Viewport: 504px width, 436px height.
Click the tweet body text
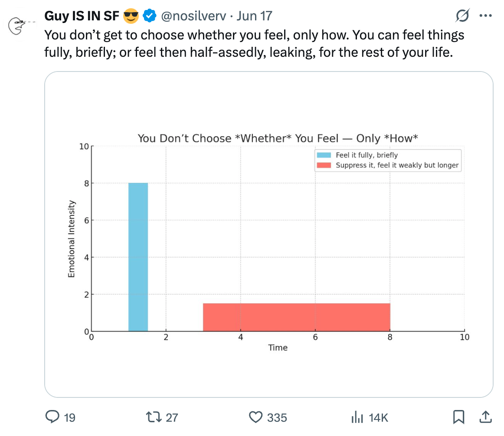point(254,44)
